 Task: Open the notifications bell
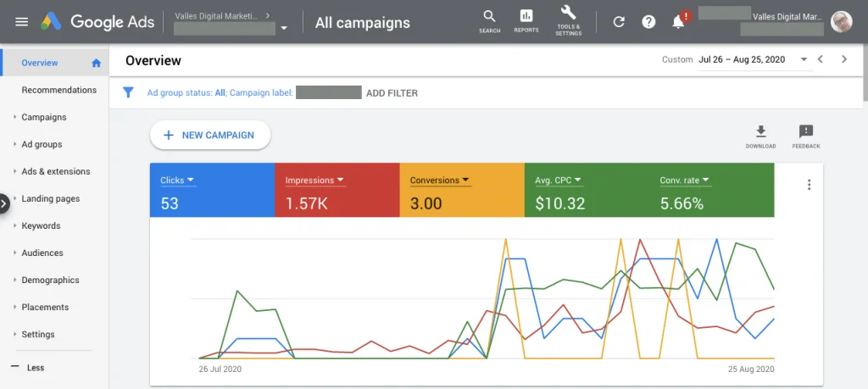678,22
